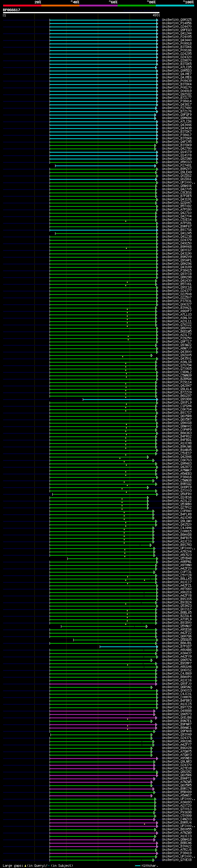Open hit UniRef100_C1PGH4
The height and width of the screenshot is (868, 197).
(177, 406)
